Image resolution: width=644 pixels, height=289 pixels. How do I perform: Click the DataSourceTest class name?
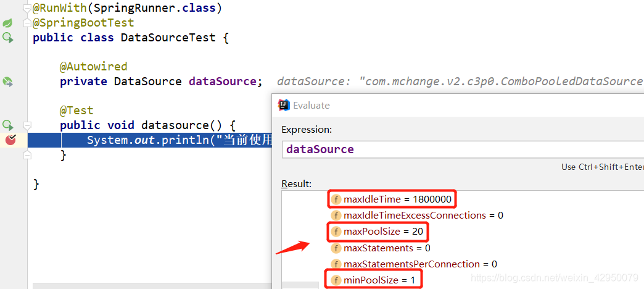click(168, 38)
